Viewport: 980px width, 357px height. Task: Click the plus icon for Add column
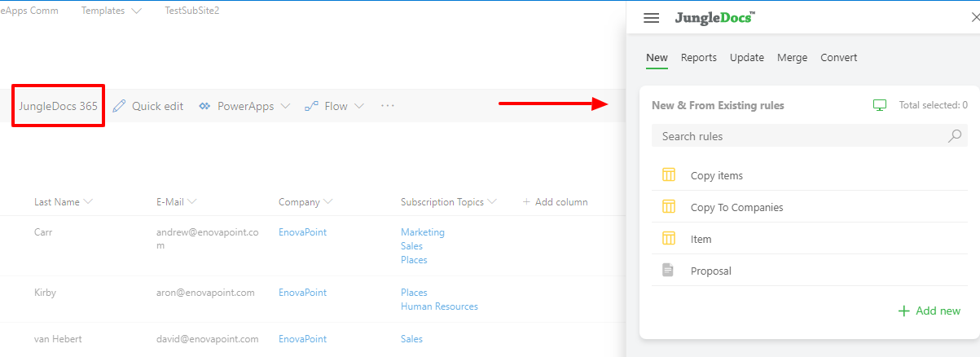click(526, 201)
